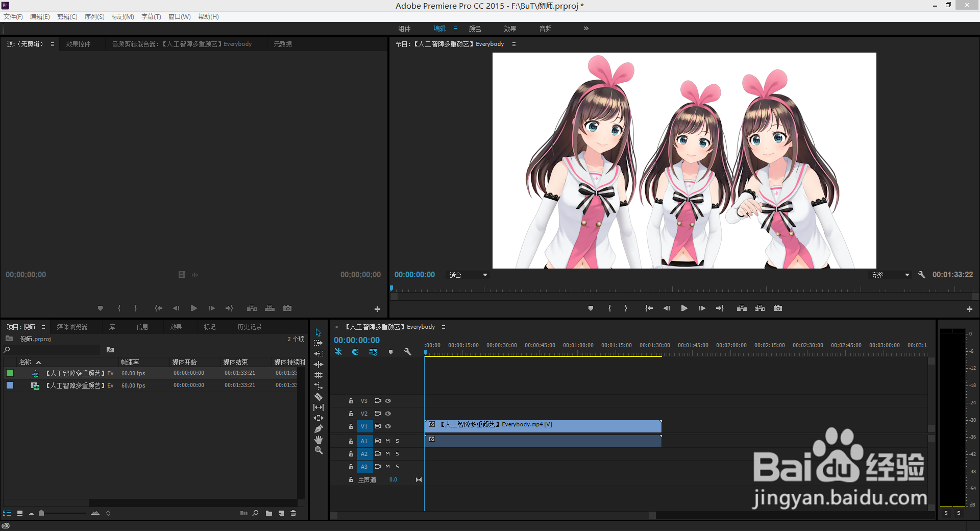This screenshot has height=531, width=980.
Task: Open the 完整 playback resolution dropdown
Action: pos(890,275)
